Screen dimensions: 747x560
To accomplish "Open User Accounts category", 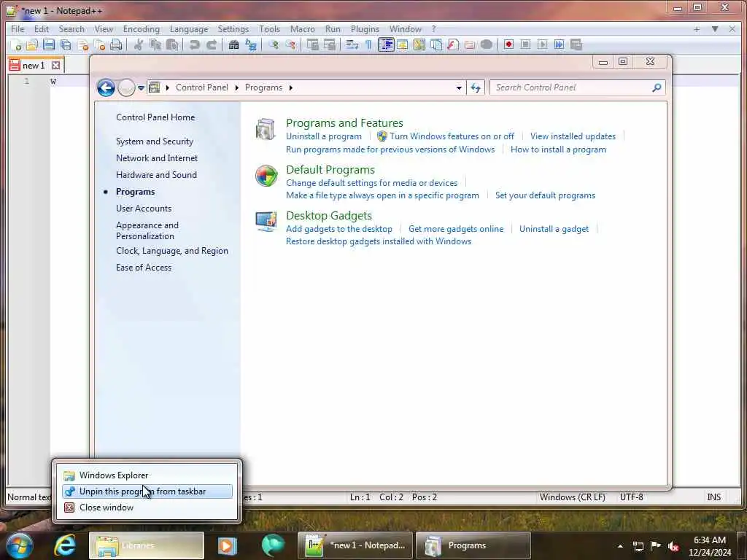I will pyautogui.click(x=144, y=209).
